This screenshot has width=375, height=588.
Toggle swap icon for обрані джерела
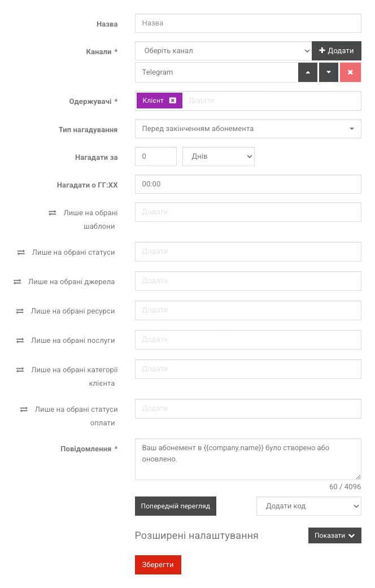pyautogui.click(x=18, y=282)
